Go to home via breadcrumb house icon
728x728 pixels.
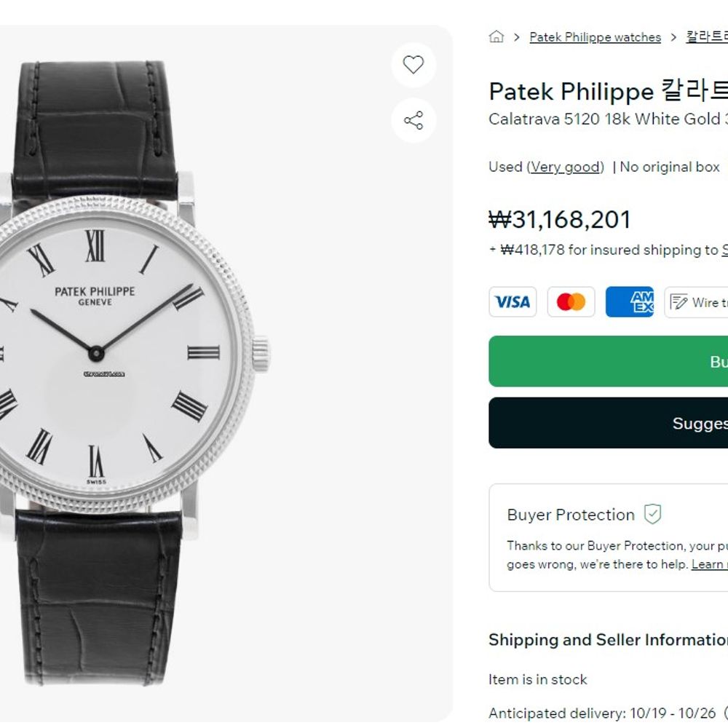click(496, 37)
